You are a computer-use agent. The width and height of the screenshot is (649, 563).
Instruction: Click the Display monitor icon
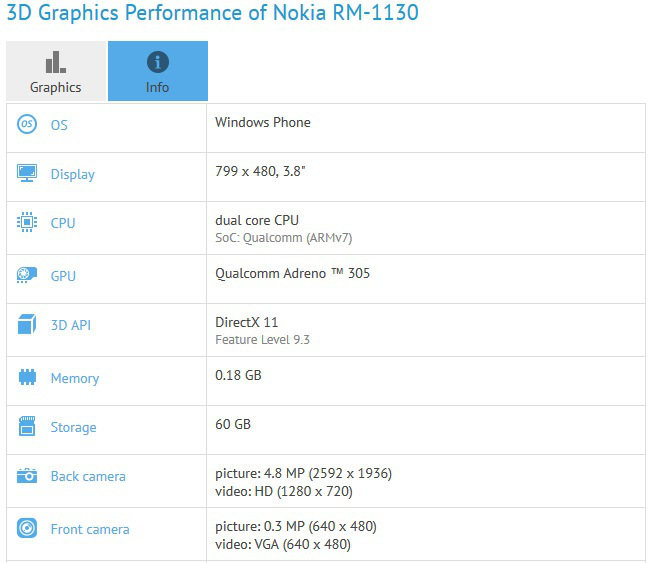pyautogui.click(x=27, y=174)
